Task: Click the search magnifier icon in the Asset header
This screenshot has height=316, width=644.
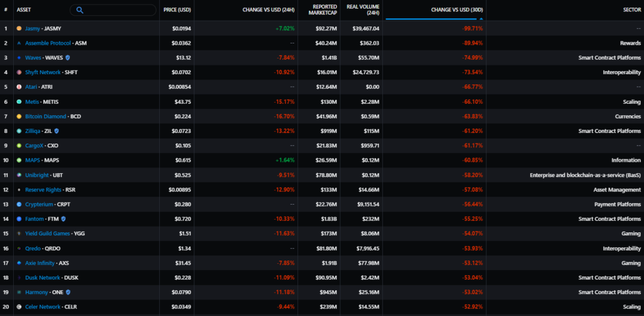Action: click(80, 10)
